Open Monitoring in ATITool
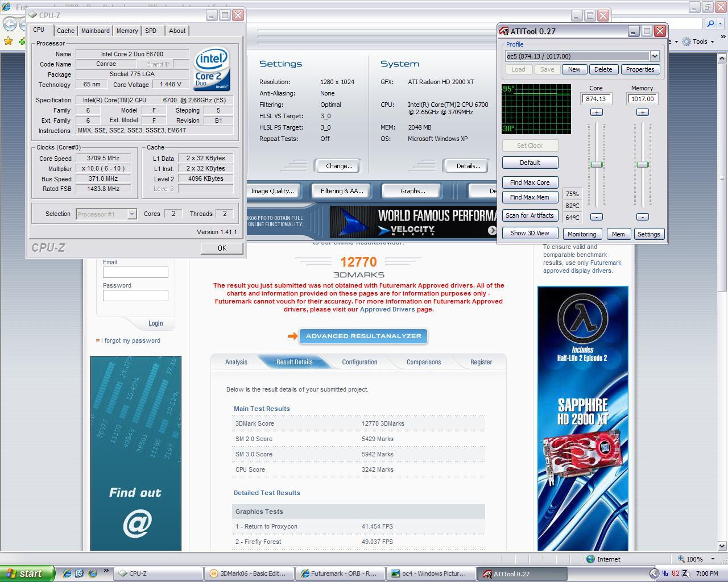This screenshot has width=728, height=582. 581,234
